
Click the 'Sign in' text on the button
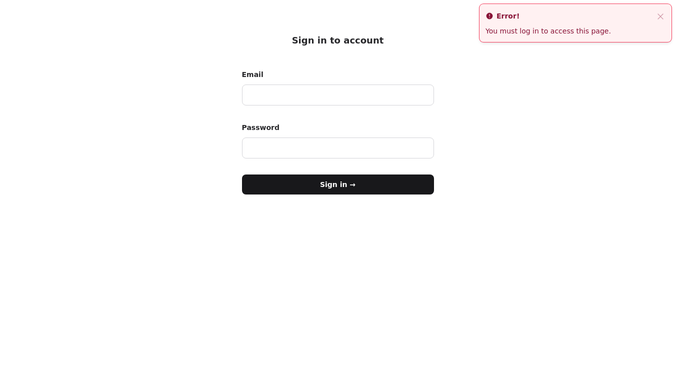(334, 185)
